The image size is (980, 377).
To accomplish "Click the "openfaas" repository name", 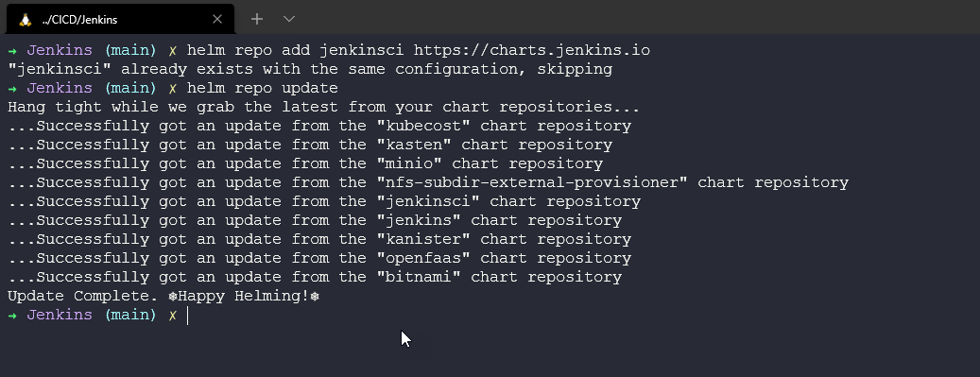I will point(423,259).
